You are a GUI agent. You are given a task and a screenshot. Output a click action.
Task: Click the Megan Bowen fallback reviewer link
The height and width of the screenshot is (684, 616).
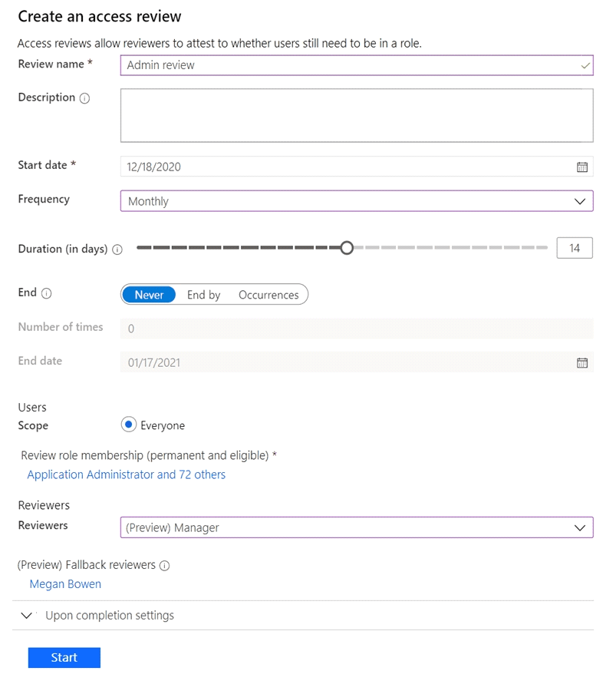point(65,584)
